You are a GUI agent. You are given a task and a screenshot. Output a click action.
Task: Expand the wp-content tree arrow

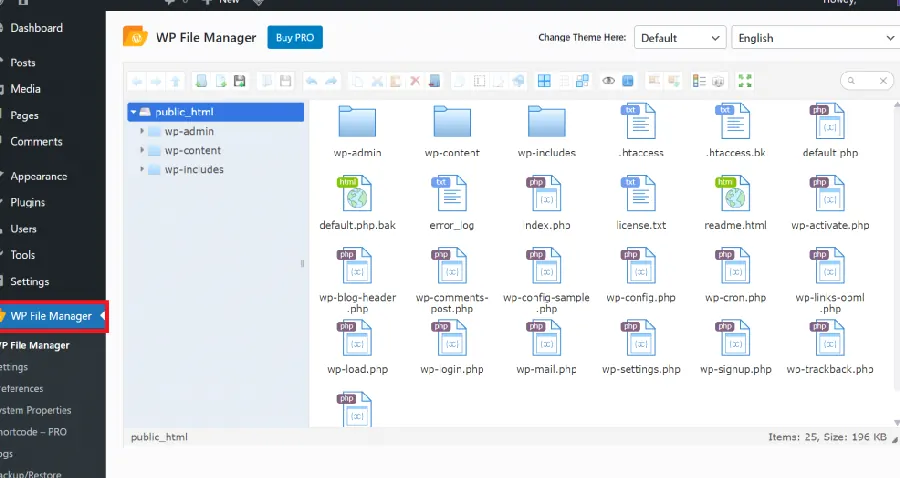(x=142, y=150)
